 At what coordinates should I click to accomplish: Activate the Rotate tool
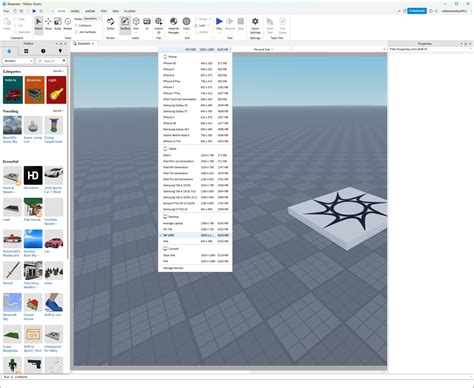pos(68,24)
